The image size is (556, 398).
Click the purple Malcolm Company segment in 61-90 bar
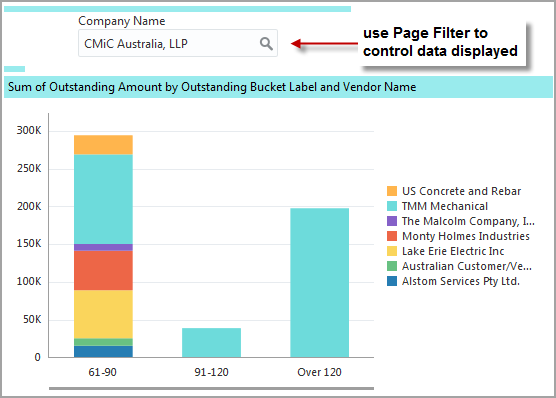pos(103,247)
